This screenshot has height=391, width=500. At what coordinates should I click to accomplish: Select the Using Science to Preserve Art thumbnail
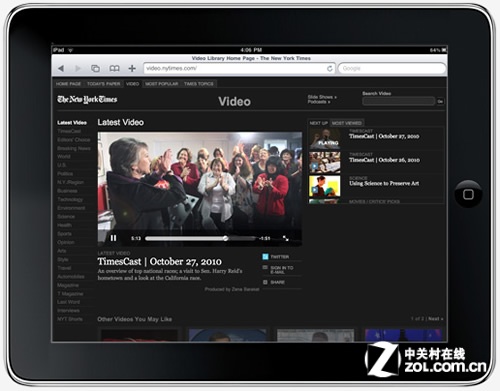click(x=325, y=186)
